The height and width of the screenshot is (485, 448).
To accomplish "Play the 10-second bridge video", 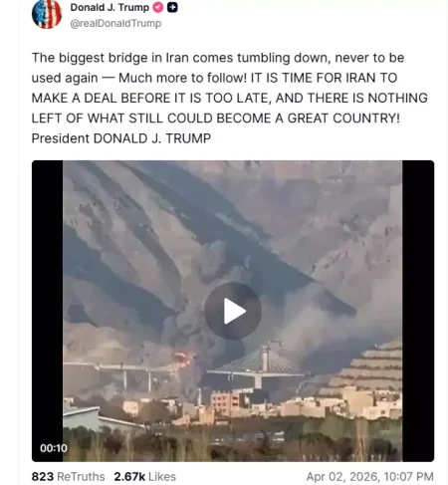I will click(x=233, y=311).
